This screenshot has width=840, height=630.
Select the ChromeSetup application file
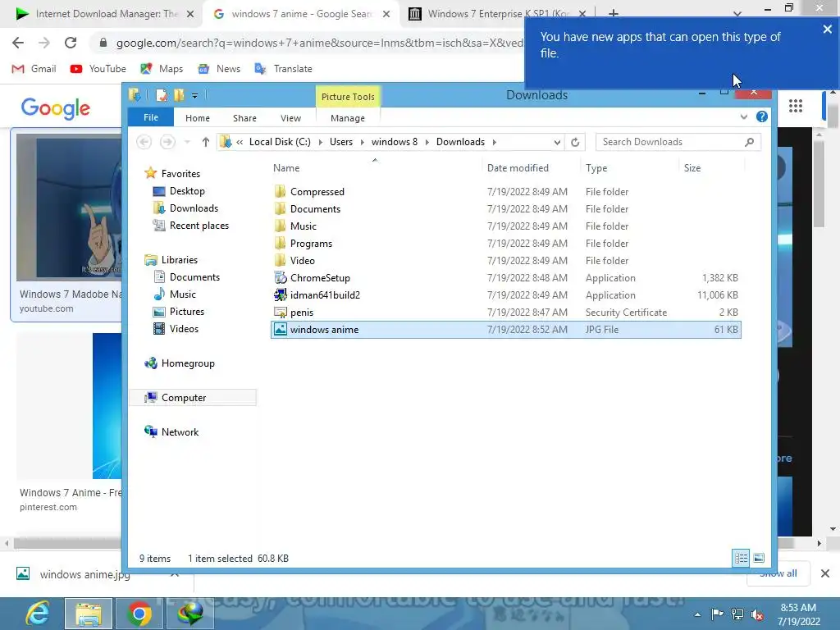pyautogui.click(x=320, y=277)
